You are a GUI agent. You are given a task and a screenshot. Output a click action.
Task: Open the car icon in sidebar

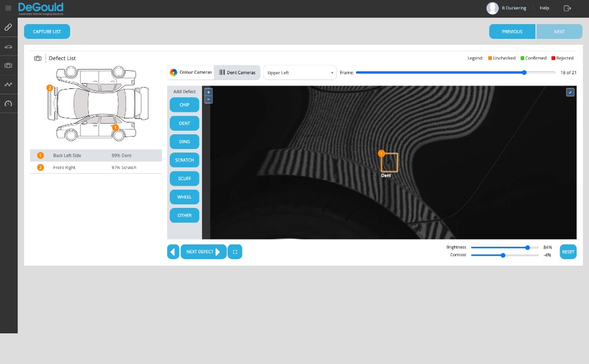pyautogui.click(x=8, y=46)
